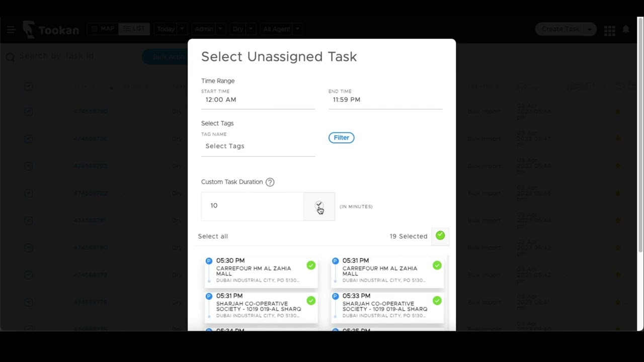Expand the Create Task dropdown arrow
The image size is (644, 362).
pos(590,29)
